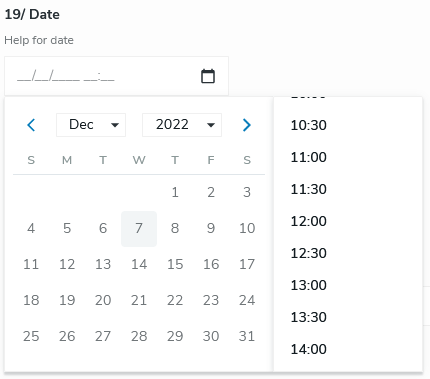This screenshot has width=430, height=379.
Task: Choose December 25 as the date
Action: click(31, 337)
